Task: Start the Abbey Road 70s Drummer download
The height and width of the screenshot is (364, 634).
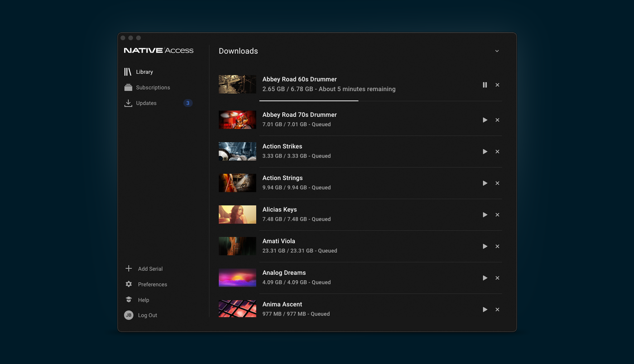Action: click(485, 120)
